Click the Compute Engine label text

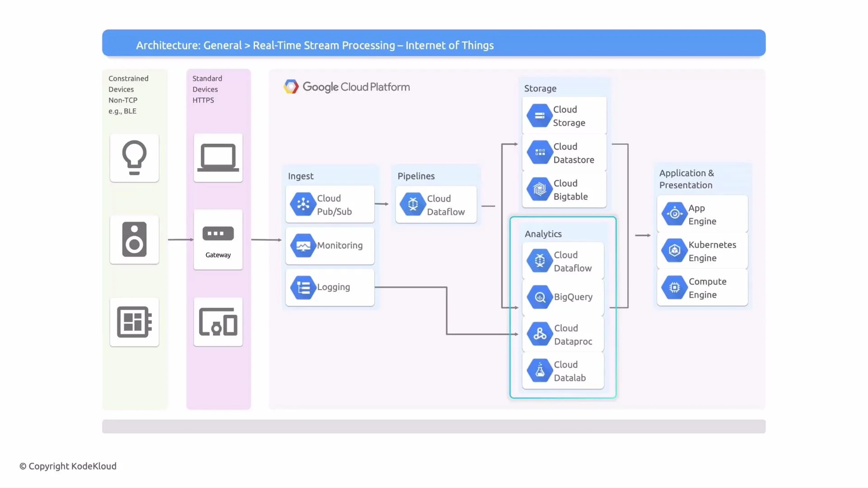707,288
